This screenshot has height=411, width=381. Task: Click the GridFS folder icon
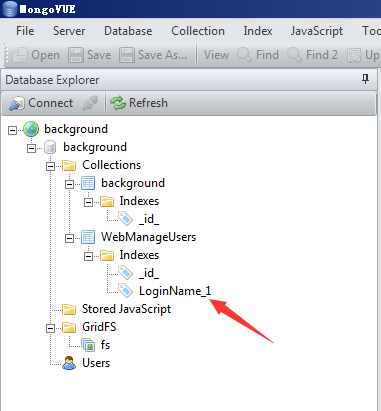tap(69, 327)
